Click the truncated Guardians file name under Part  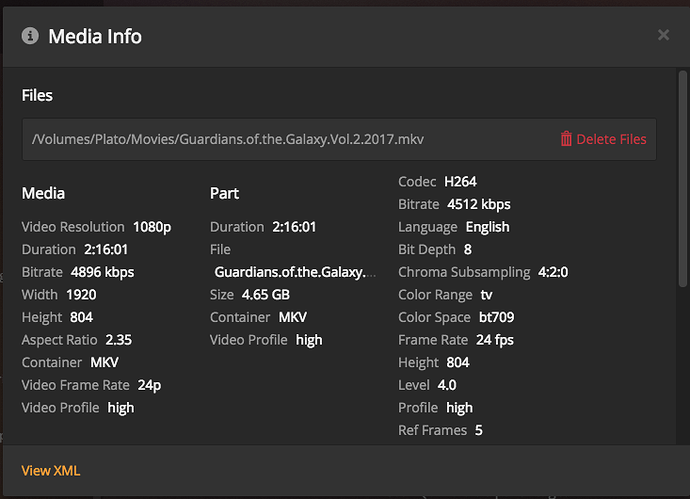[296, 272]
